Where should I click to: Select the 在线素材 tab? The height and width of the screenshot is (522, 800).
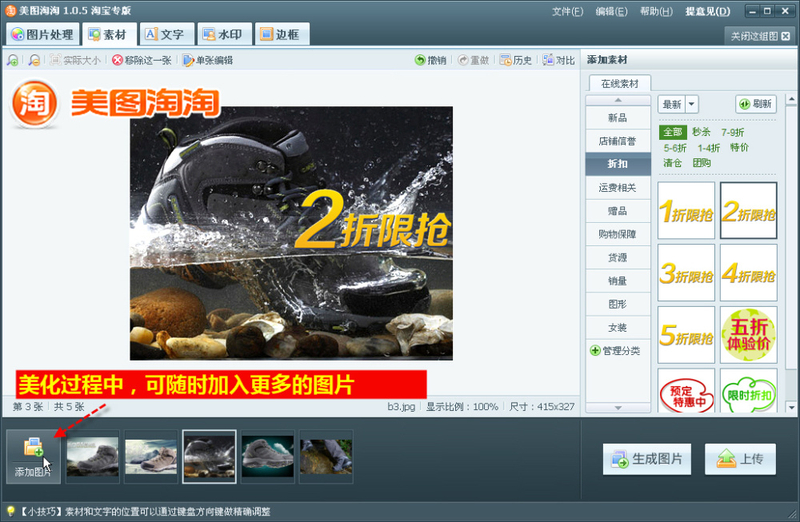tap(619, 84)
